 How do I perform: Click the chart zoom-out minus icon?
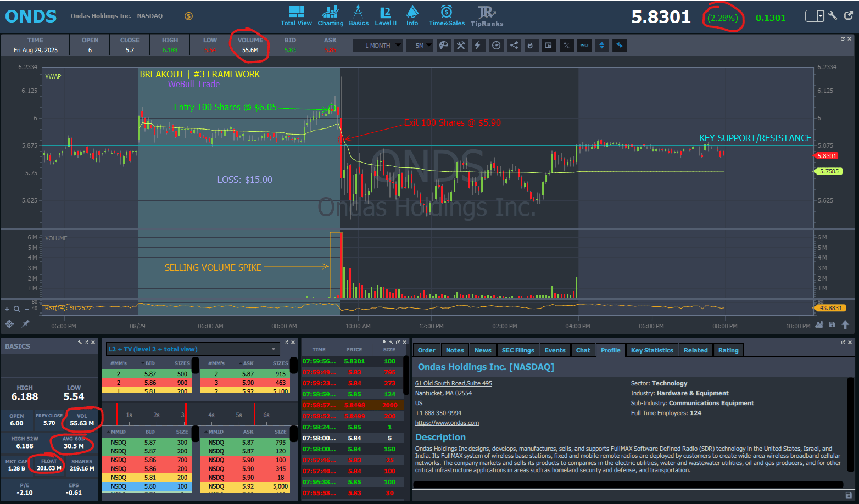point(27,309)
